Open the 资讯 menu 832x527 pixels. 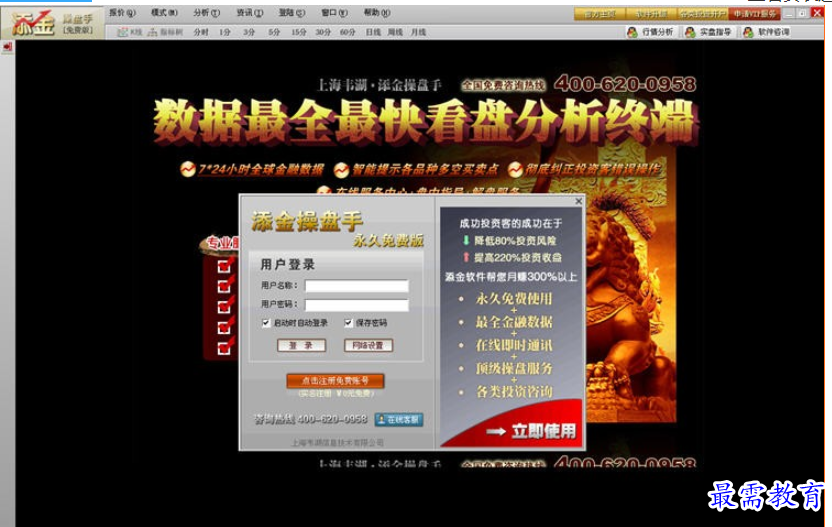coord(249,13)
